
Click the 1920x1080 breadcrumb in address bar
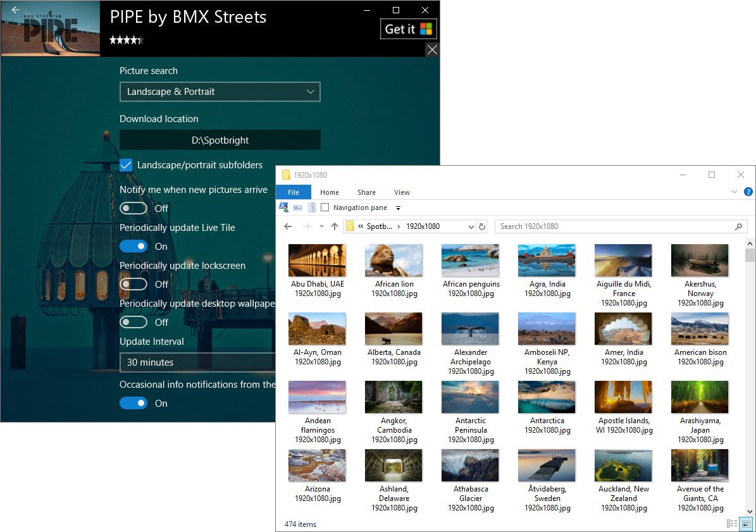[x=423, y=226]
